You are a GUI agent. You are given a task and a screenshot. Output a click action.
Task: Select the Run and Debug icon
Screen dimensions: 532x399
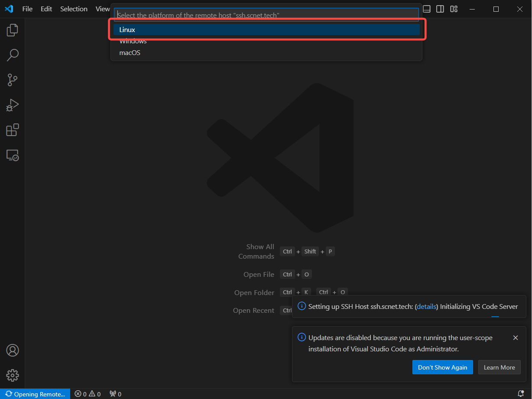(x=12, y=105)
